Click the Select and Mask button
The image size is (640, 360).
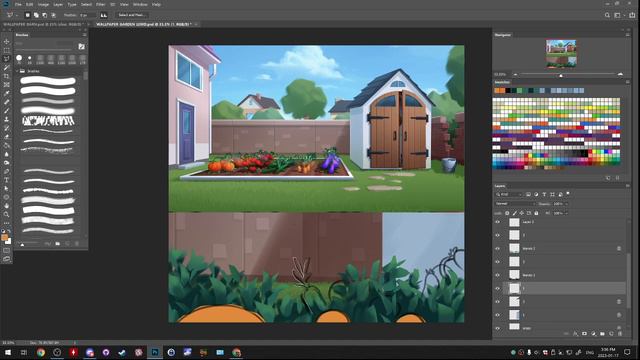[131, 15]
